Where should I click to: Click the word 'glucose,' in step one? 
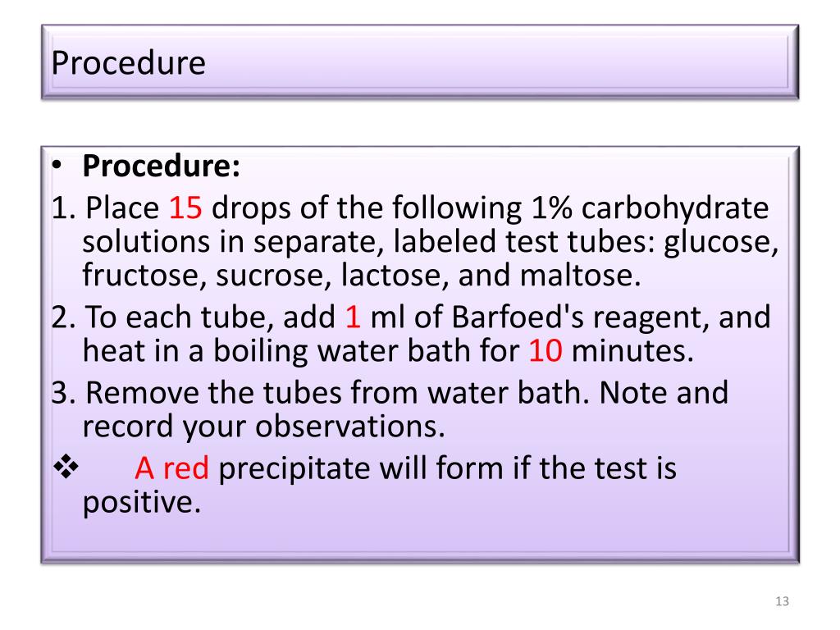point(721,242)
